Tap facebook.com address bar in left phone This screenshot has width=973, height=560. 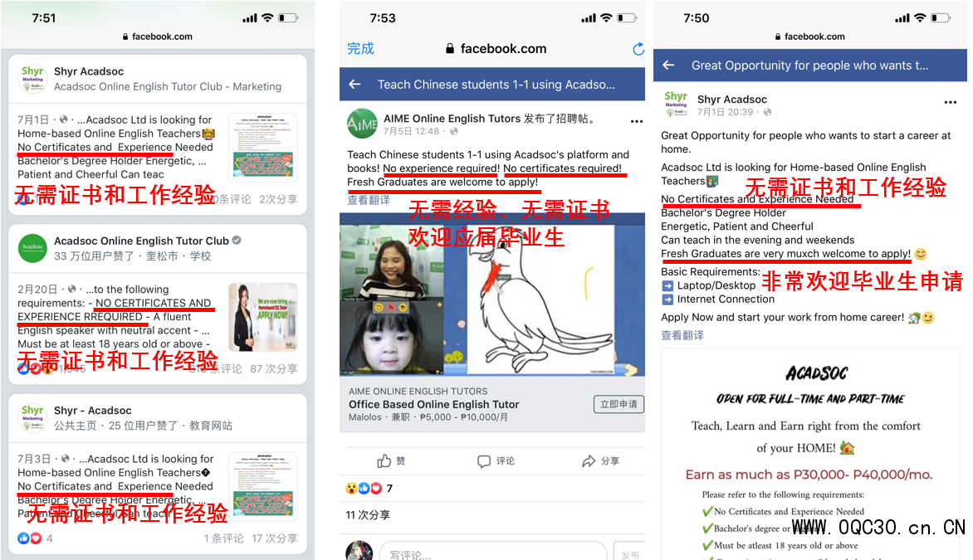pos(158,37)
